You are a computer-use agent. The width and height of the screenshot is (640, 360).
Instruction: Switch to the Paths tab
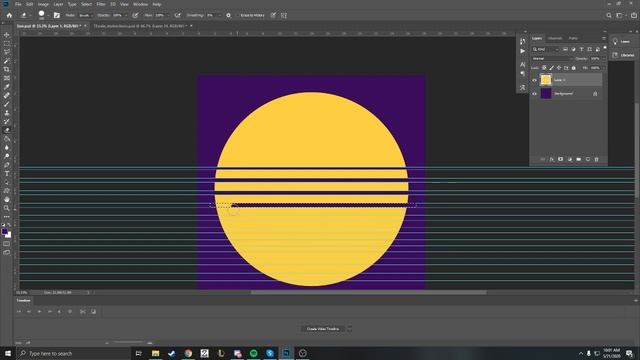[573, 38]
